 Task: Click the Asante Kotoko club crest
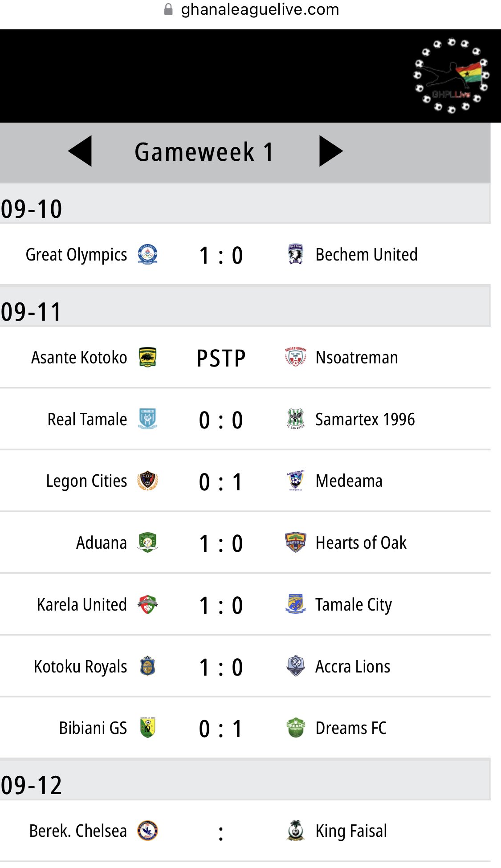147,357
